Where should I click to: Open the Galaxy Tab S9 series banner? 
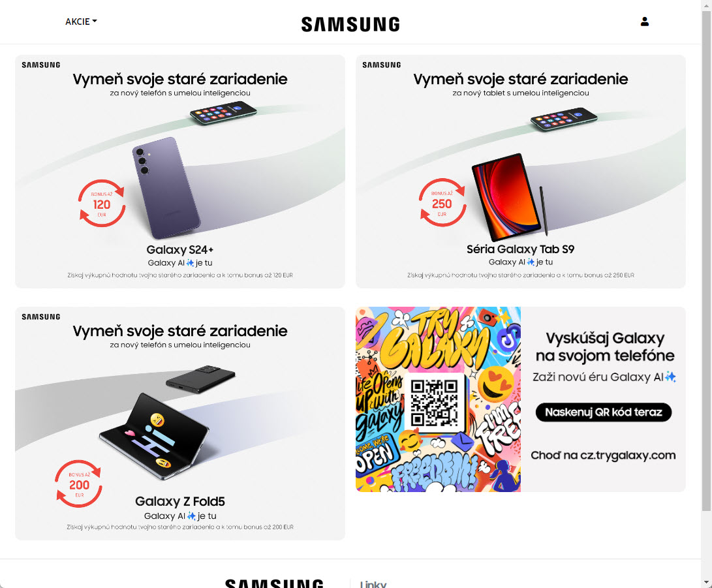point(520,172)
